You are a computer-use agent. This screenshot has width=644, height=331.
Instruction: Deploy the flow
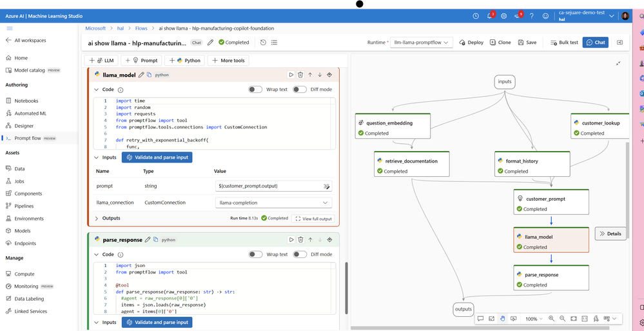pyautogui.click(x=471, y=43)
